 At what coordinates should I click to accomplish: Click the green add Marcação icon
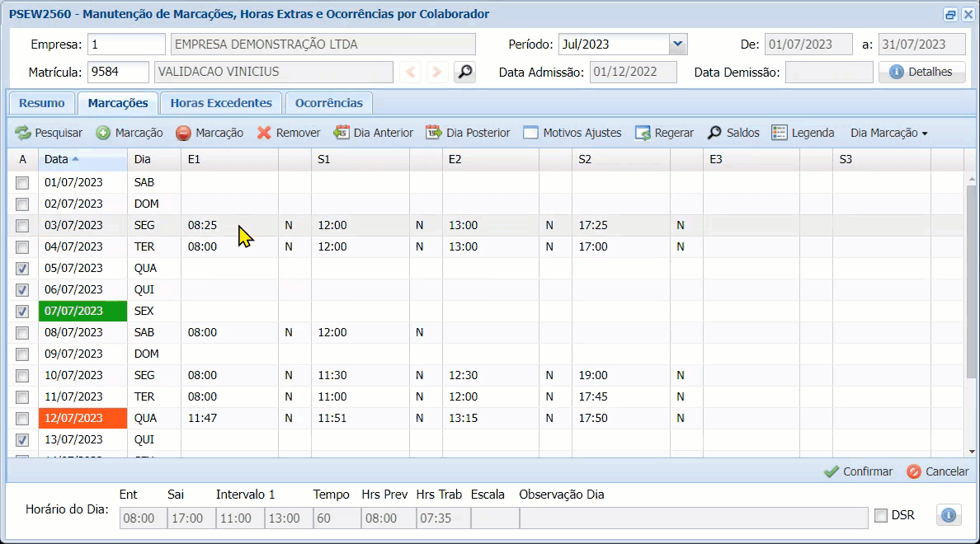pyautogui.click(x=103, y=133)
